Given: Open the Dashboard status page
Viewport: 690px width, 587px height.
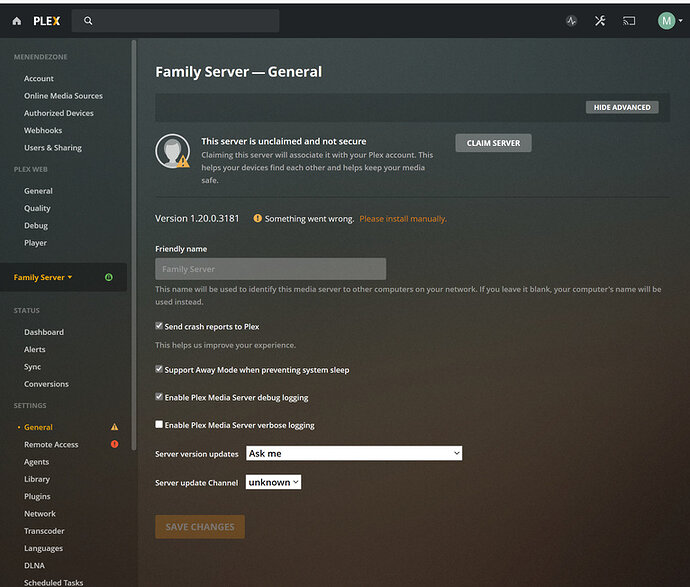Looking at the screenshot, I should click(44, 332).
